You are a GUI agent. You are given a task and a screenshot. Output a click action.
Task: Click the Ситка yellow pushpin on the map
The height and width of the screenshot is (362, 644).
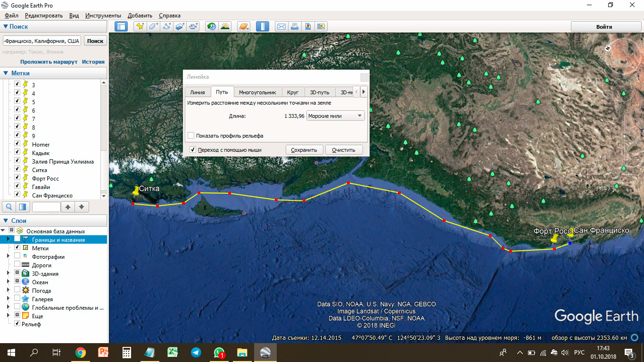point(137,190)
